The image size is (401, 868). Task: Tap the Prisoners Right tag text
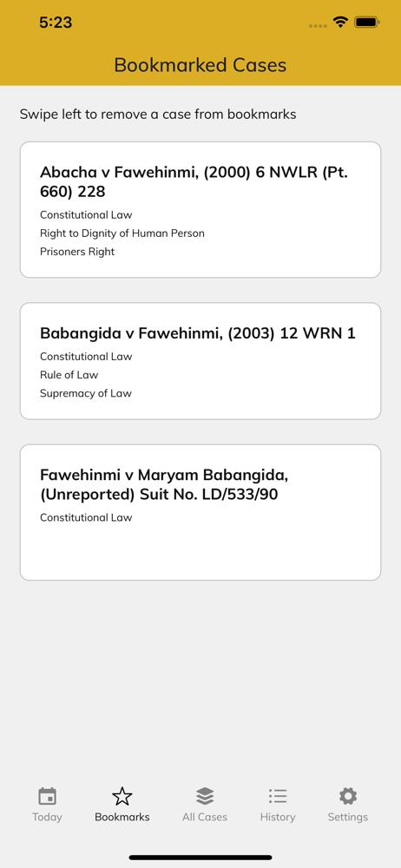77,252
